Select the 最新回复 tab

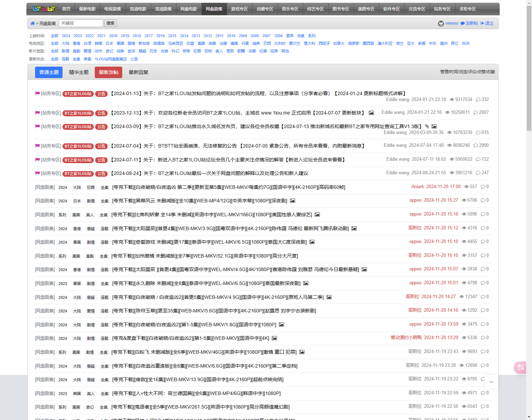(139, 72)
